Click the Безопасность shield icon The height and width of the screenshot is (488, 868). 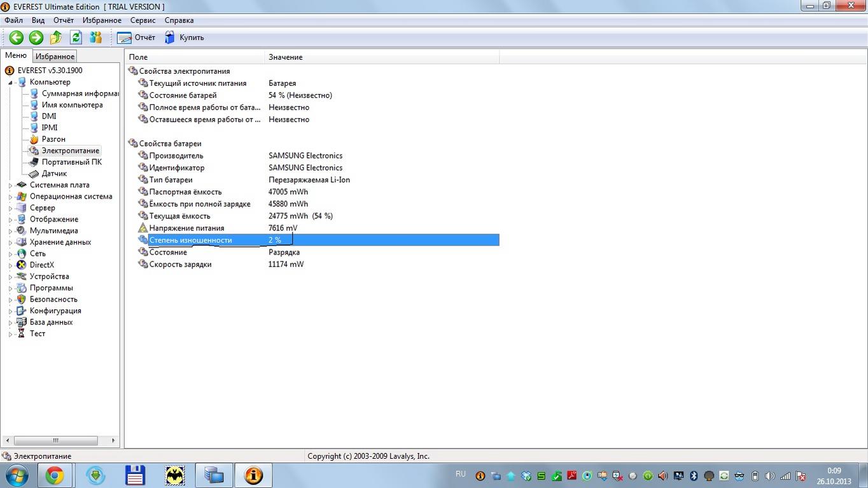tap(22, 300)
